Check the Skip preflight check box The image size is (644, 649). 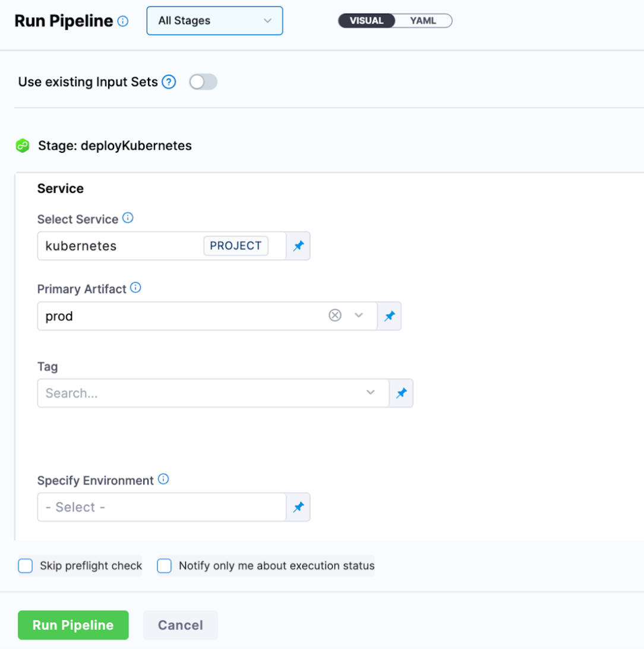coord(26,566)
